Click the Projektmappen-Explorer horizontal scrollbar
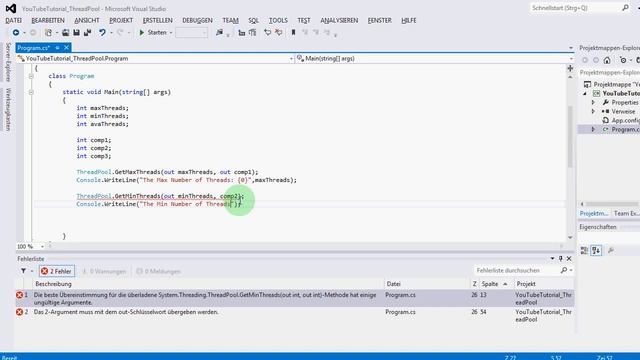The image size is (640, 360). tap(611, 204)
